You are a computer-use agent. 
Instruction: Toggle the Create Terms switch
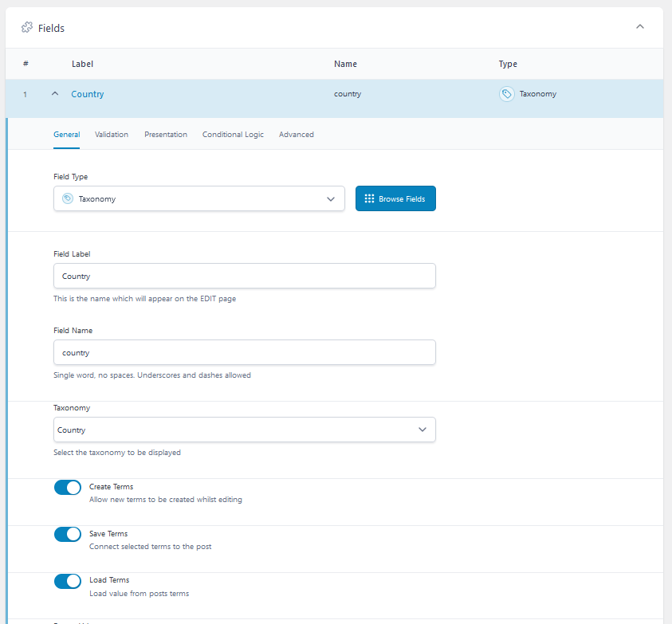(68, 487)
